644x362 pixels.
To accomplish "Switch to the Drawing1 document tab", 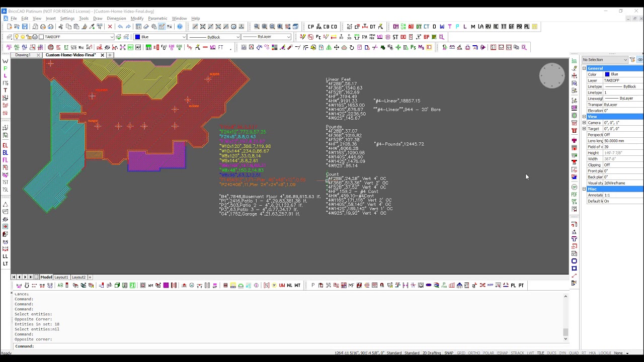I will [23, 55].
